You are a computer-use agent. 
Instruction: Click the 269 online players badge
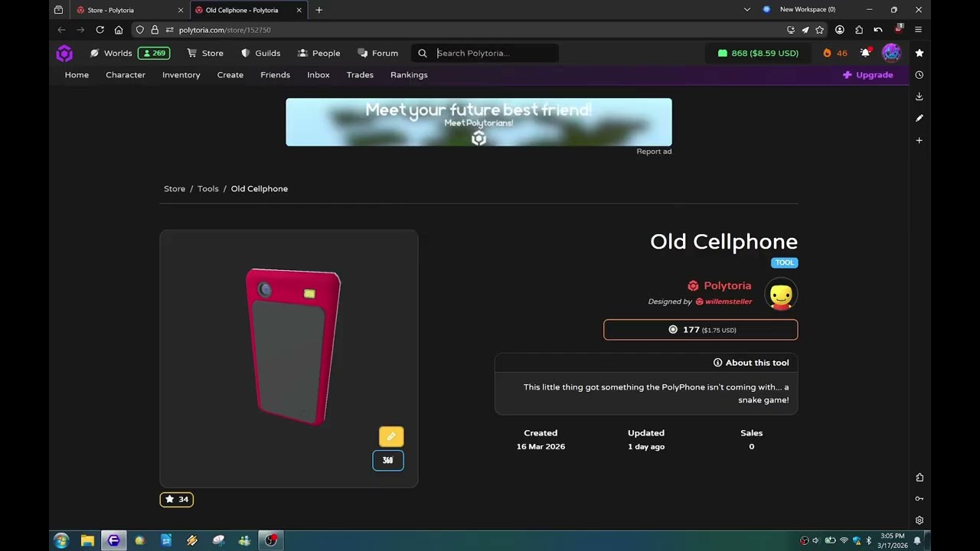click(154, 54)
